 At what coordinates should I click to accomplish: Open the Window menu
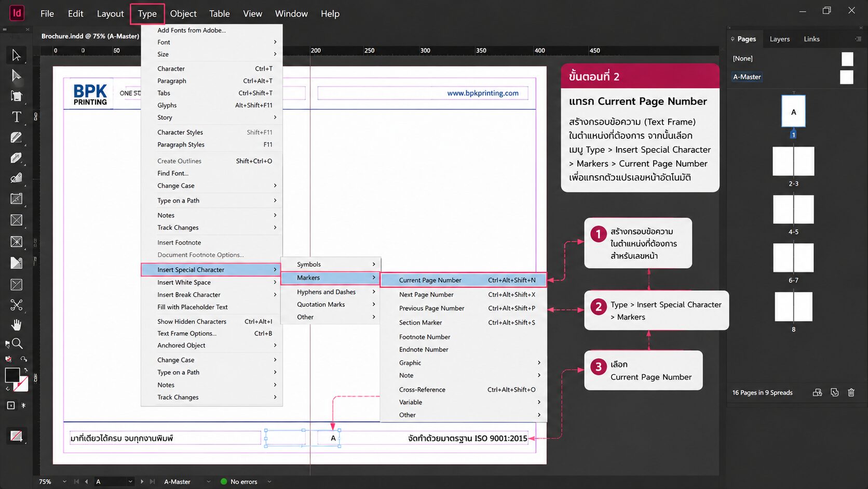(x=291, y=14)
